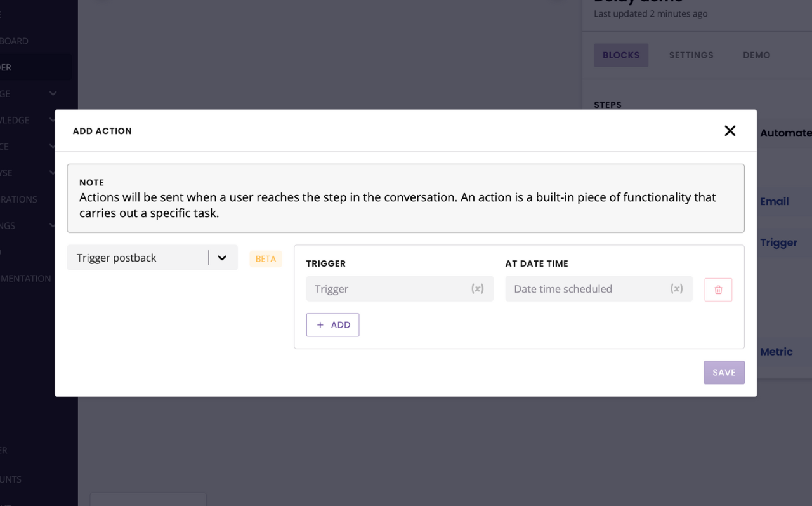The image size is (812, 506).
Task: Switch to the Blocks tab
Action: point(621,55)
